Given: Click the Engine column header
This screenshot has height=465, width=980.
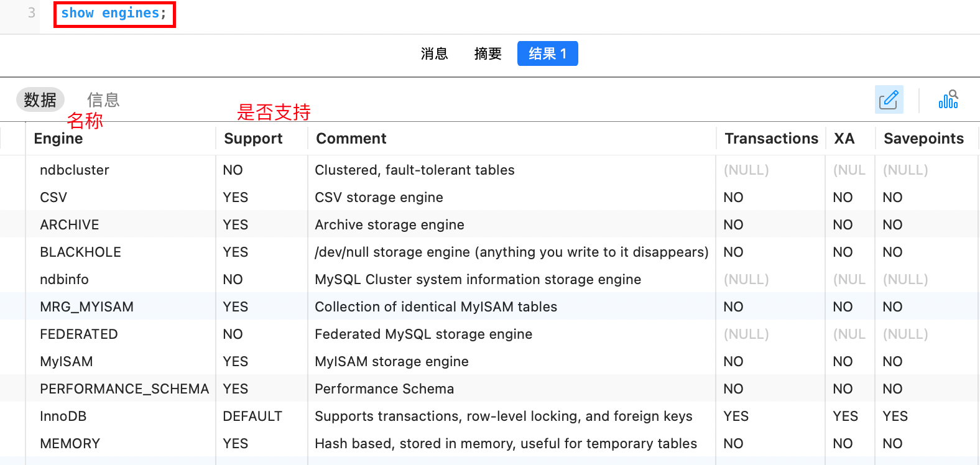Looking at the screenshot, I should [58, 139].
